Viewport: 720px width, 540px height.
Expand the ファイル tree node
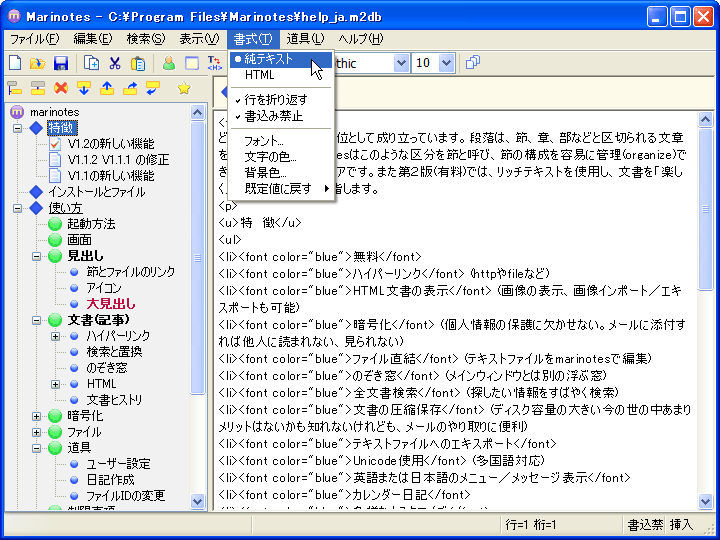tap(36, 432)
